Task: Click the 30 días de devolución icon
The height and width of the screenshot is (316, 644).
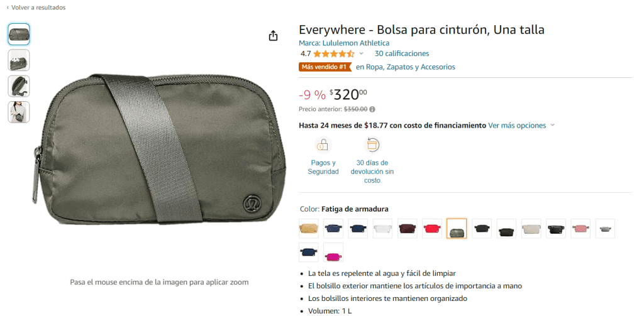Action: tap(372, 145)
